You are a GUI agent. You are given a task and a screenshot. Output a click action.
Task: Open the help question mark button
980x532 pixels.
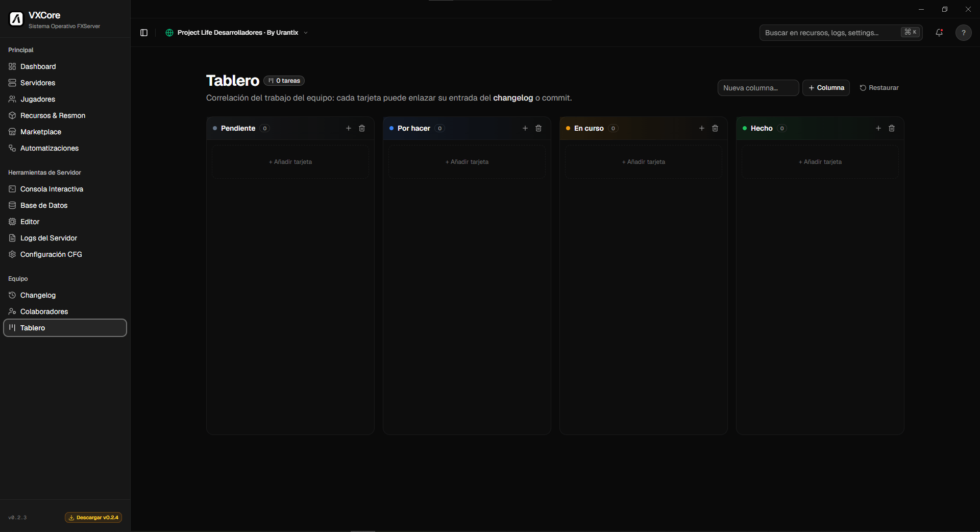point(964,33)
